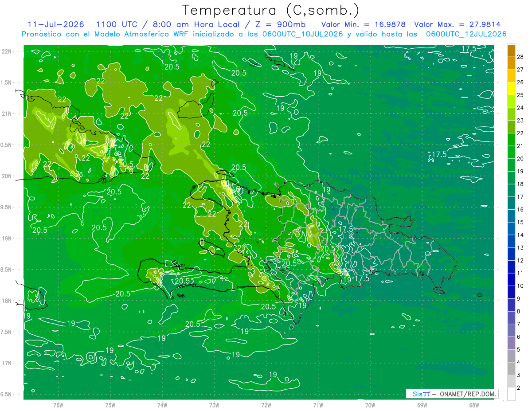Viewport: 532px width, 411px height.
Task: Click the green swatch between 20 and 21
Action: [511, 152]
